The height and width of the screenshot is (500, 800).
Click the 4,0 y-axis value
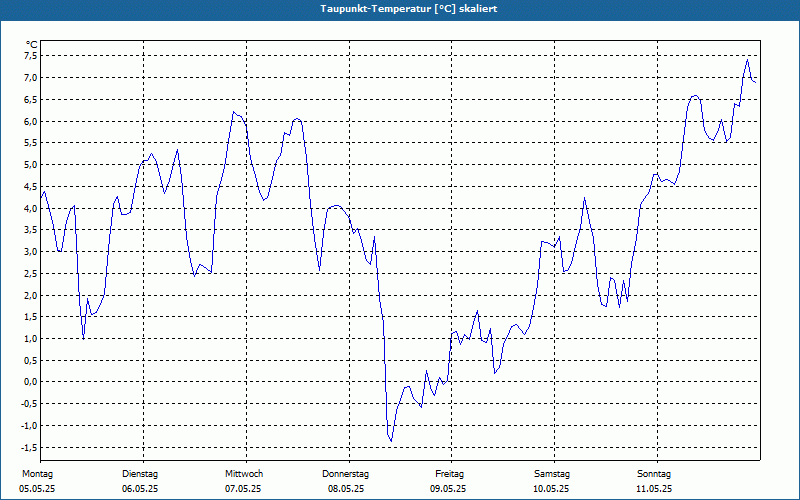tap(31, 208)
